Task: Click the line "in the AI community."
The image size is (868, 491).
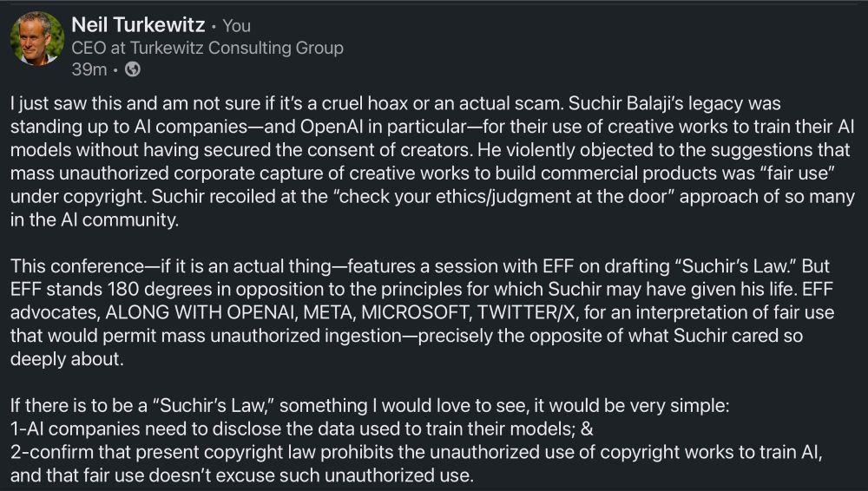Action: [x=94, y=219]
